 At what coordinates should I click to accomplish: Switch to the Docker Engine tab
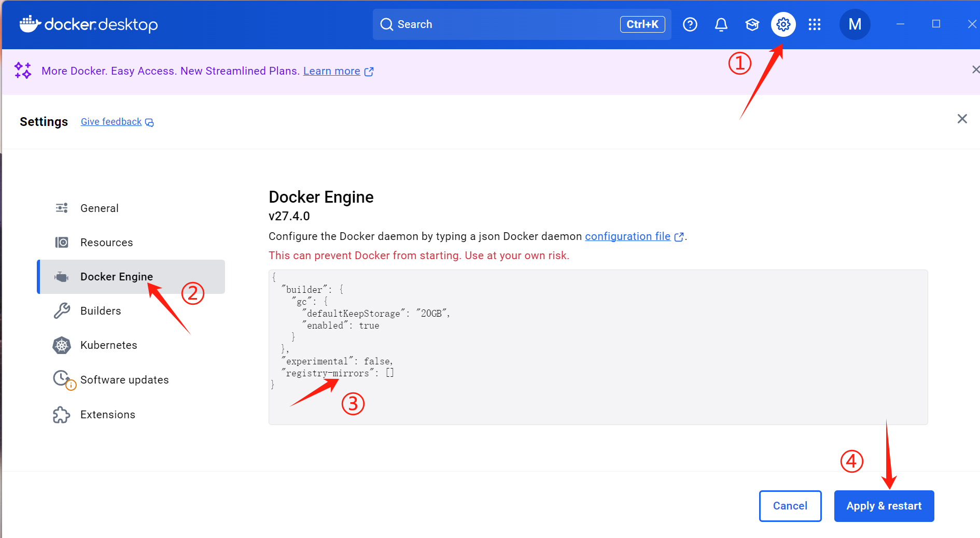click(x=117, y=276)
